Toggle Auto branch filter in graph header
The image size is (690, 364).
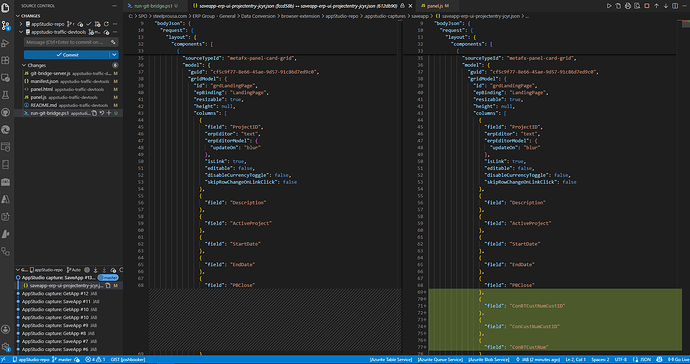[73, 270]
